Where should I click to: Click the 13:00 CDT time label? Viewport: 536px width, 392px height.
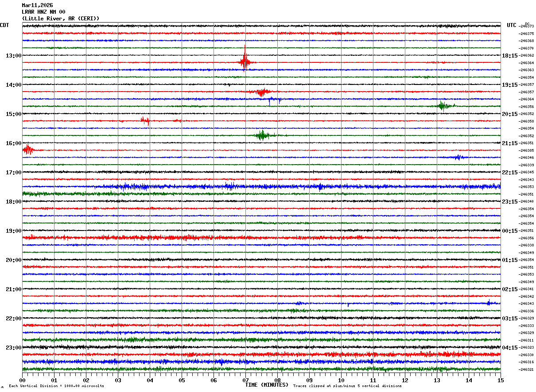pos(13,56)
